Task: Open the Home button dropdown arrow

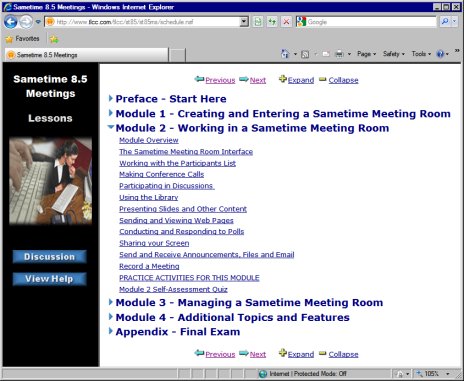Action: pos(295,54)
